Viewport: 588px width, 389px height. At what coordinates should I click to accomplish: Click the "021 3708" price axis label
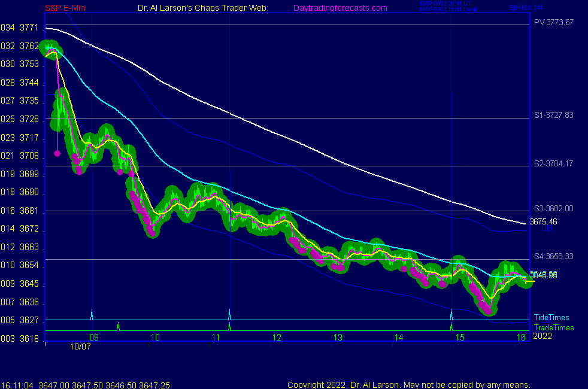tap(20, 156)
